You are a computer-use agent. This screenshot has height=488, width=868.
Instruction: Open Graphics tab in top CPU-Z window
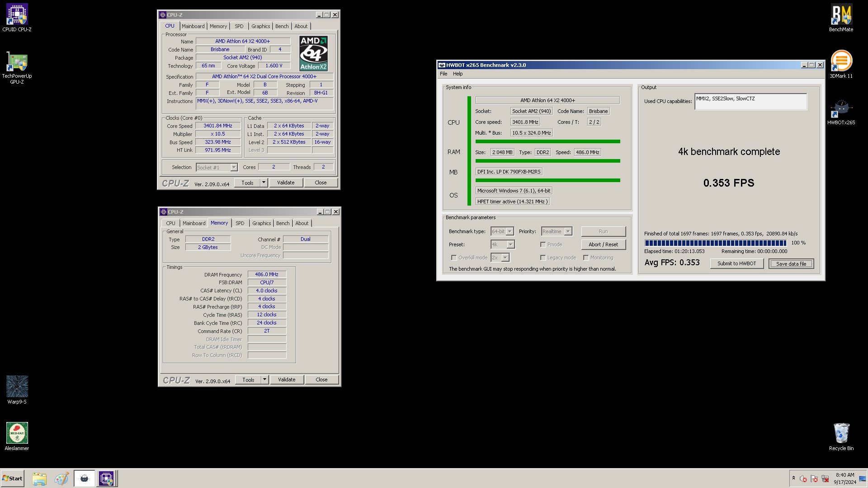[x=261, y=26]
